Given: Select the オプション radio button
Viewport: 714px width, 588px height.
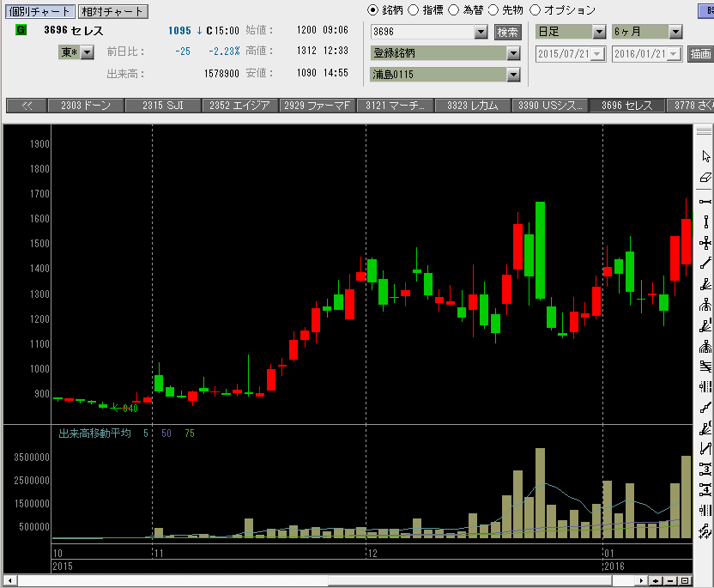Looking at the screenshot, I should (x=535, y=10).
